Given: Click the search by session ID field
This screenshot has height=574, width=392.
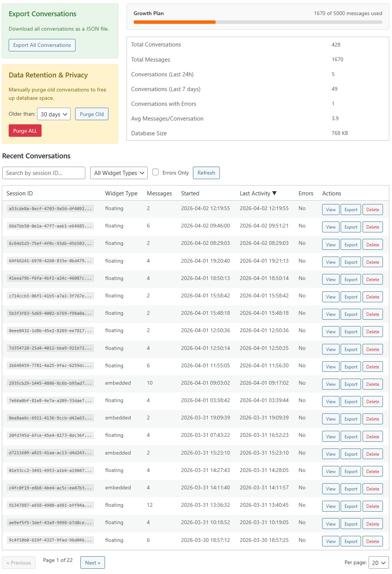Looking at the screenshot, I should [x=44, y=173].
